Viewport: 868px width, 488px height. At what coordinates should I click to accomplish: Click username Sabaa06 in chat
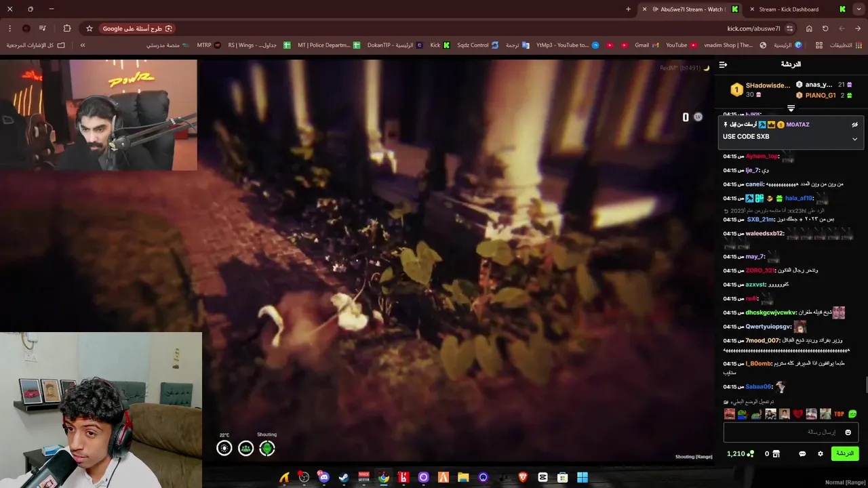758,387
